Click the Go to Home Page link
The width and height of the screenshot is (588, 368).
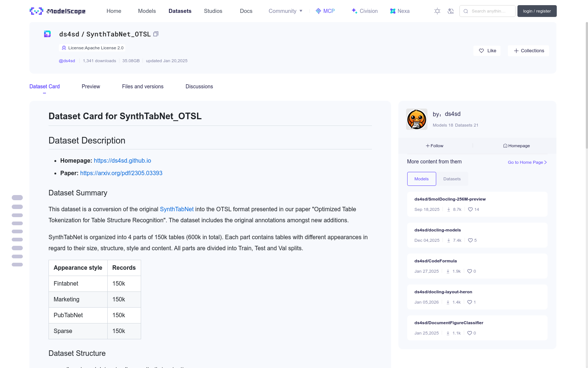(527, 162)
